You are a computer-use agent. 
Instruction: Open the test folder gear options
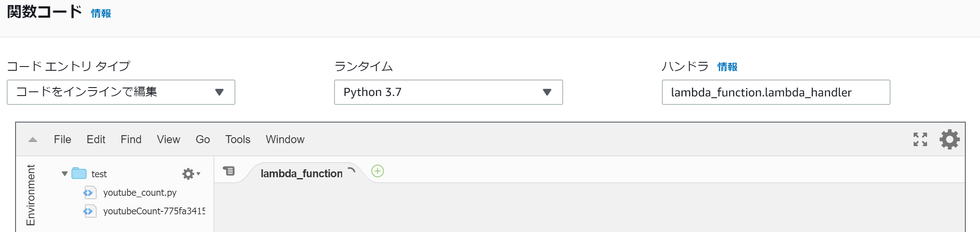(x=191, y=174)
